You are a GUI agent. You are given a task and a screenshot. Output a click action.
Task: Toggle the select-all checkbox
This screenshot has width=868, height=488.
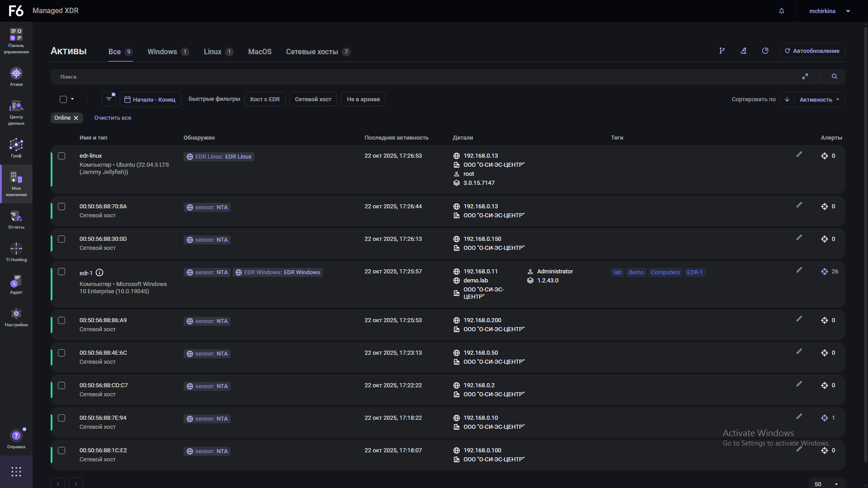tap(63, 99)
